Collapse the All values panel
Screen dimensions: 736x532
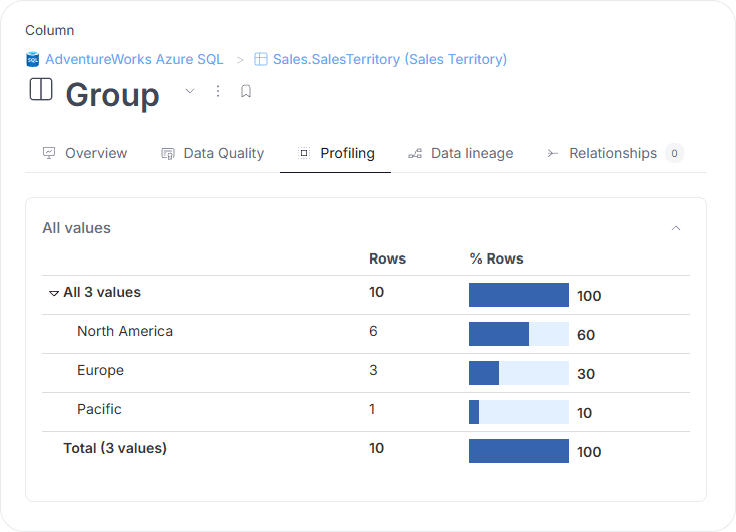[676, 228]
